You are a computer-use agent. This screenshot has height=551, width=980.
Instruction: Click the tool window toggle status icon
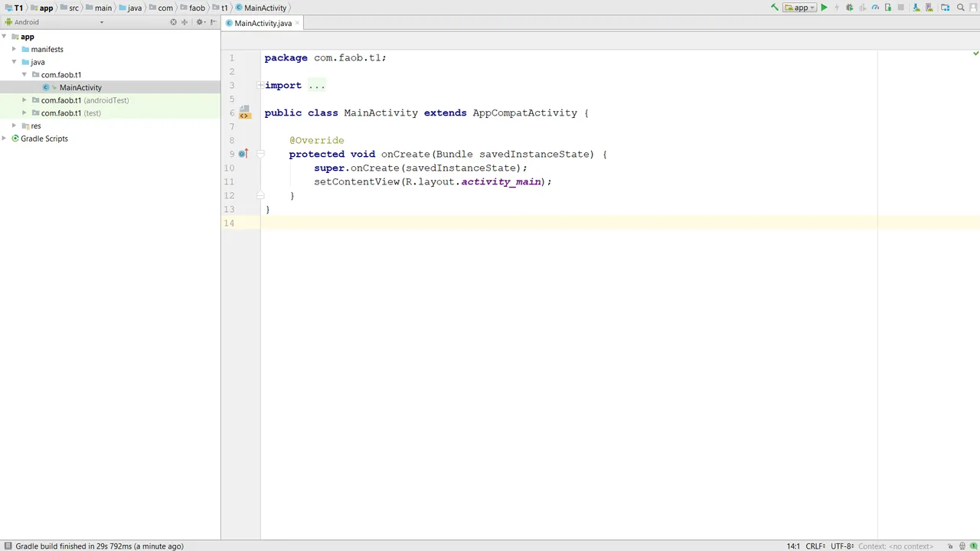7,546
